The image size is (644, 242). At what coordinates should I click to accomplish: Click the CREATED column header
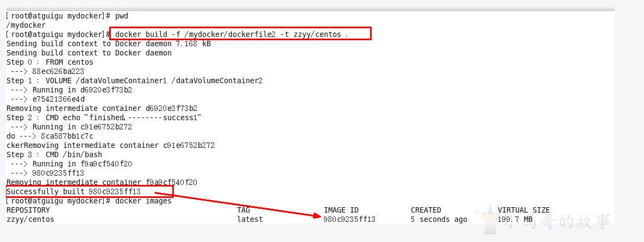(426, 210)
